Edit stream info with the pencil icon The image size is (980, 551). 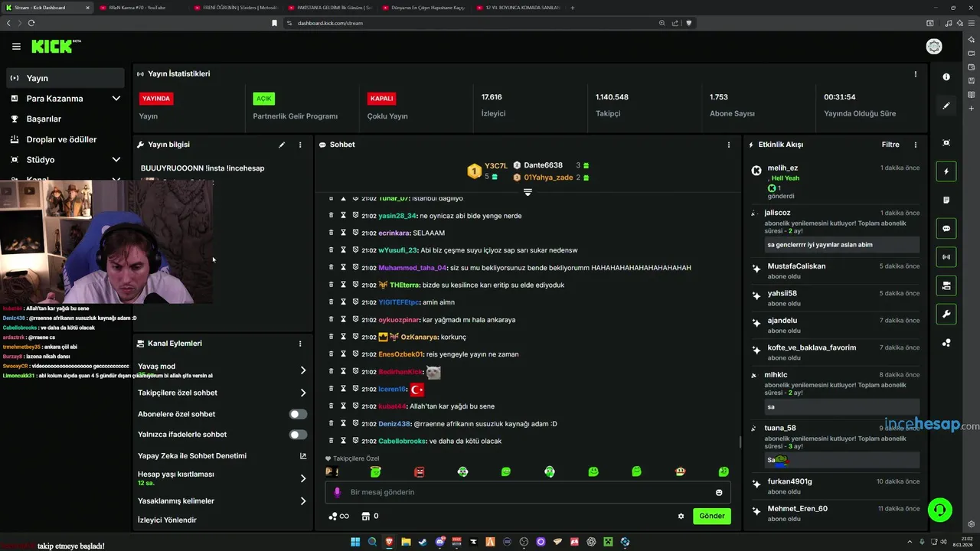tap(282, 145)
